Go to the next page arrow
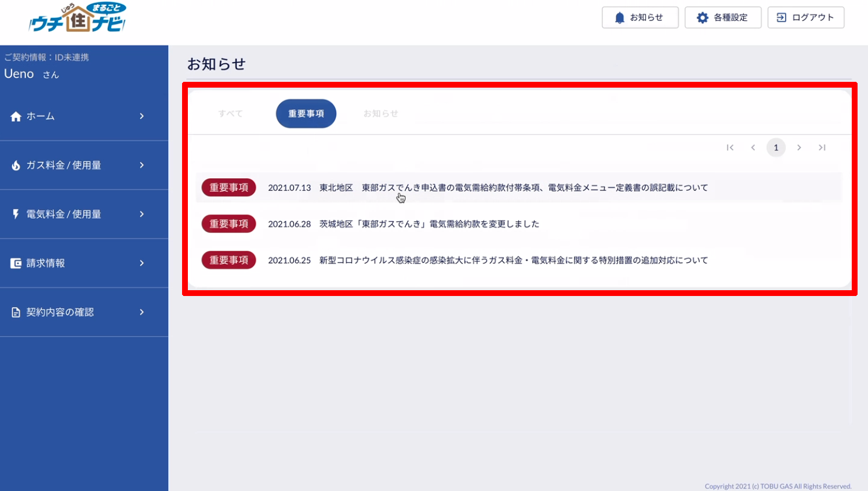This screenshot has width=868, height=491. click(799, 147)
